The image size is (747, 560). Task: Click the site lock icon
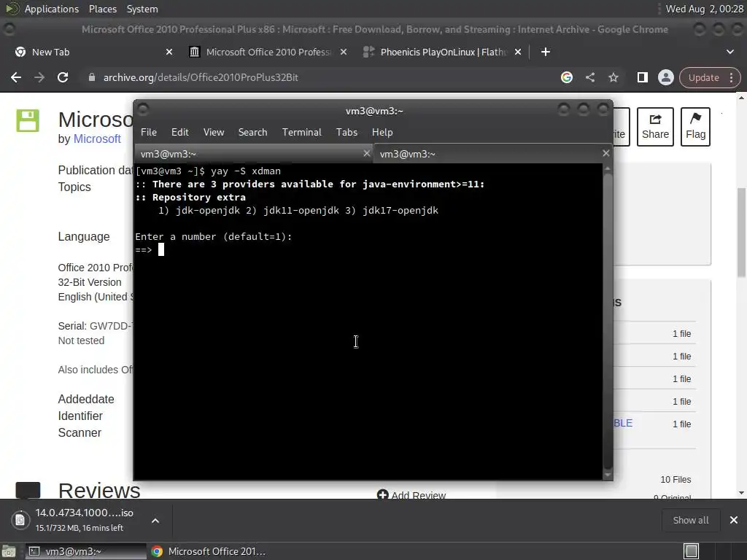[92, 77]
